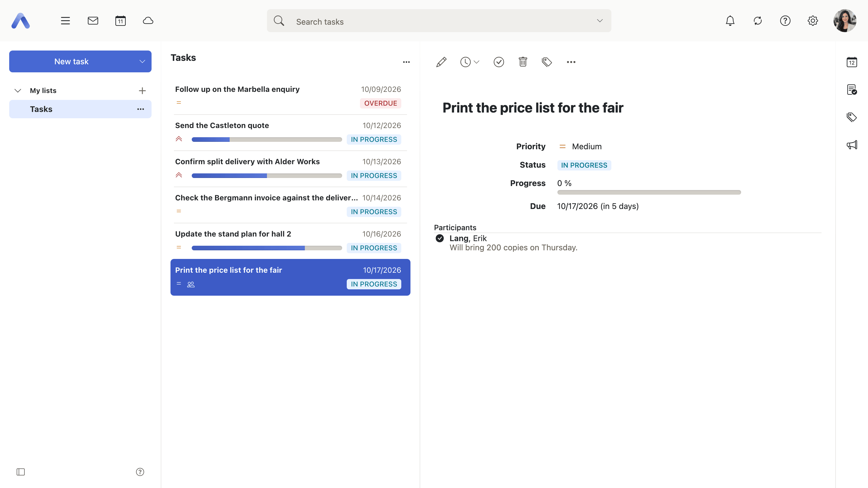Focus the Search tasks field
The width and height of the screenshot is (868, 488).
click(439, 21)
